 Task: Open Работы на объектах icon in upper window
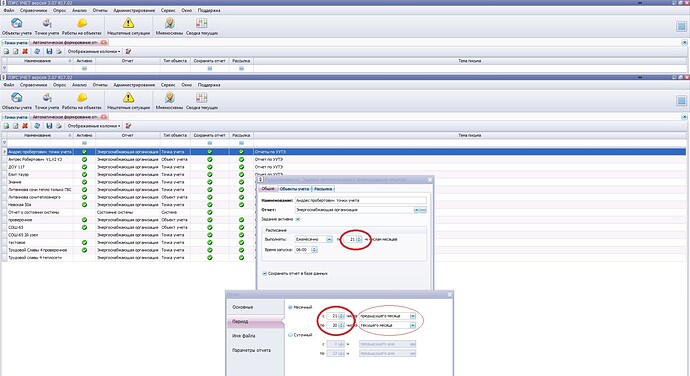click(x=82, y=26)
